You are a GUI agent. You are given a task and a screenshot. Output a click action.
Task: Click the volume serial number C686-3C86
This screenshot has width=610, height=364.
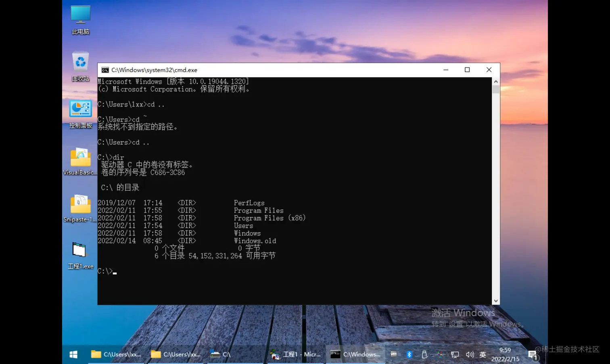pos(167,173)
